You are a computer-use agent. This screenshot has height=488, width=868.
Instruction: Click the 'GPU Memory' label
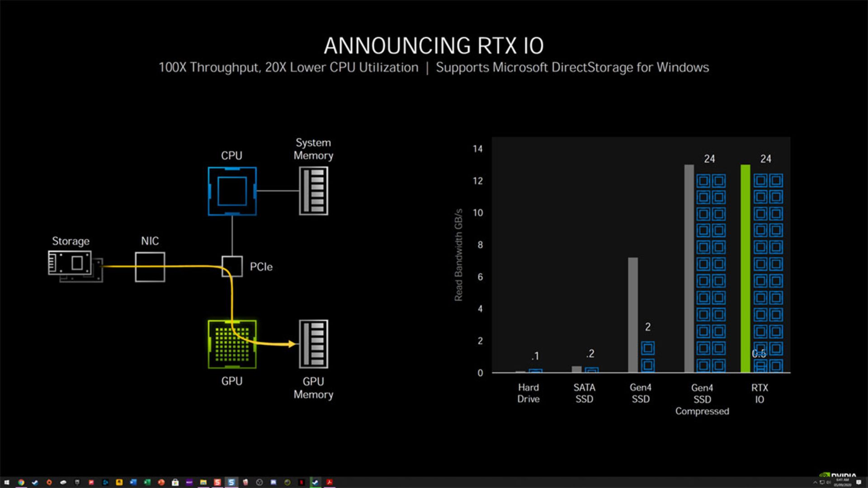point(313,388)
